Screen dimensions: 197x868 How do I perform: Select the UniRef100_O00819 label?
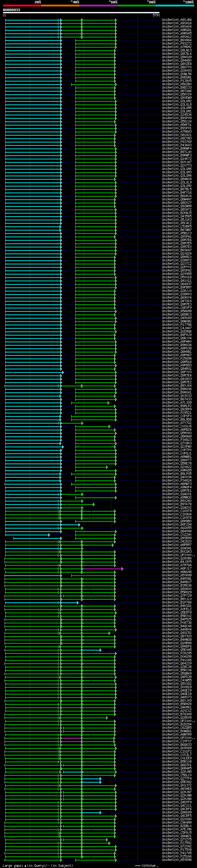(177, 687)
